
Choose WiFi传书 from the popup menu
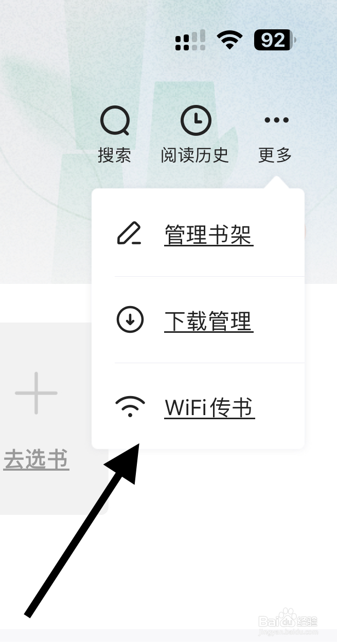click(x=209, y=407)
